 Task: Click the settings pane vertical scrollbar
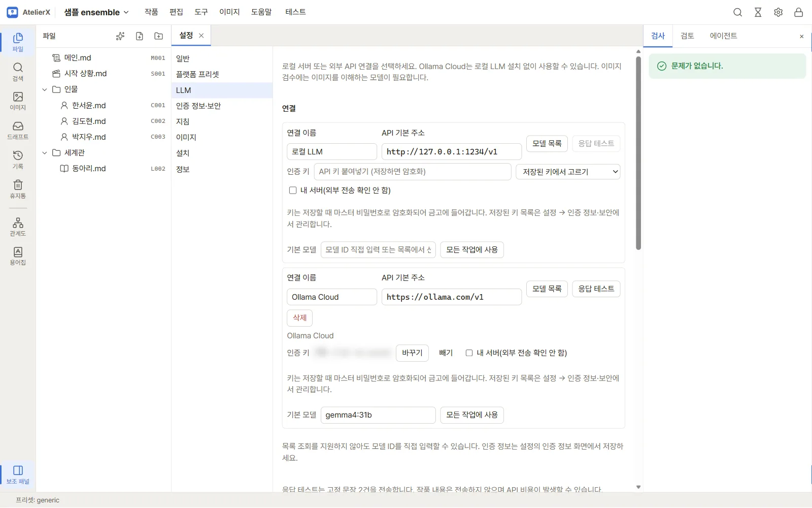[x=638, y=153]
